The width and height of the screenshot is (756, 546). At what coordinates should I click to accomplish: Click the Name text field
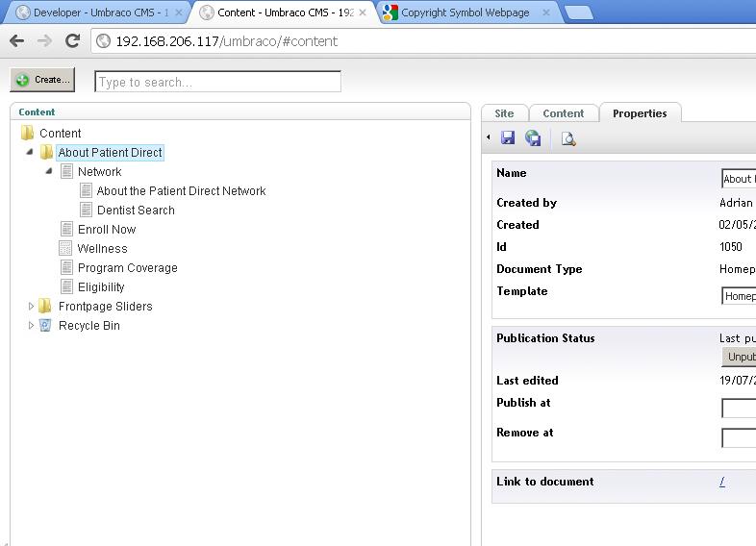[739, 179]
